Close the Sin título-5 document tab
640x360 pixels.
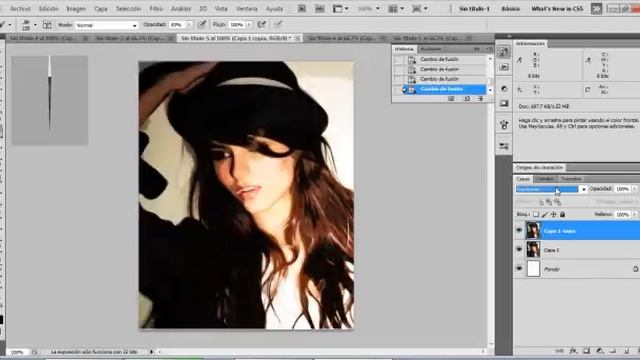(297, 38)
